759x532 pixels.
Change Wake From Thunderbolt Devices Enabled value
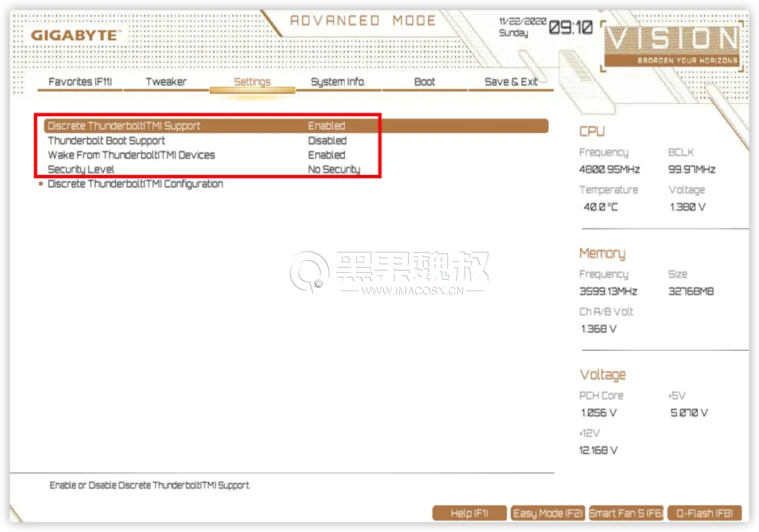(327, 155)
